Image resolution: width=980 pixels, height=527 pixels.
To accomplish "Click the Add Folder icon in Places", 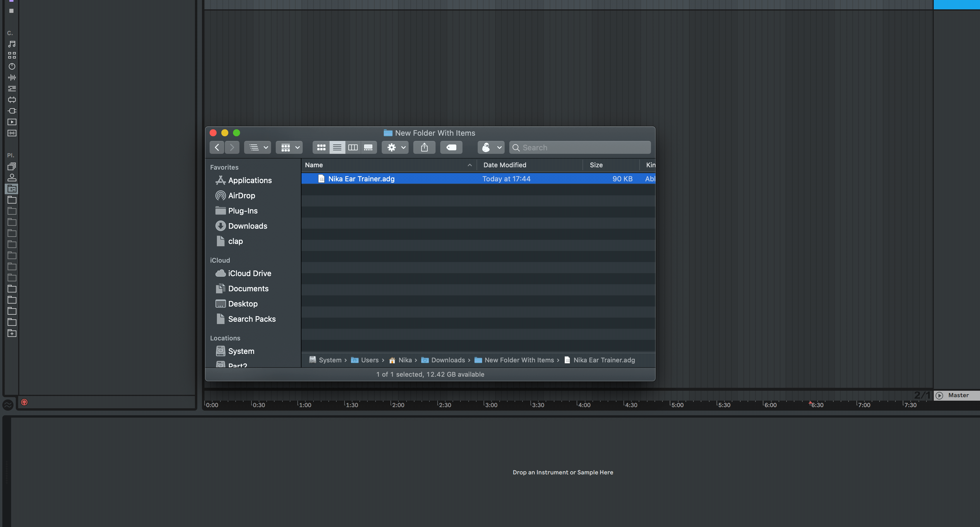I will [12, 333].
